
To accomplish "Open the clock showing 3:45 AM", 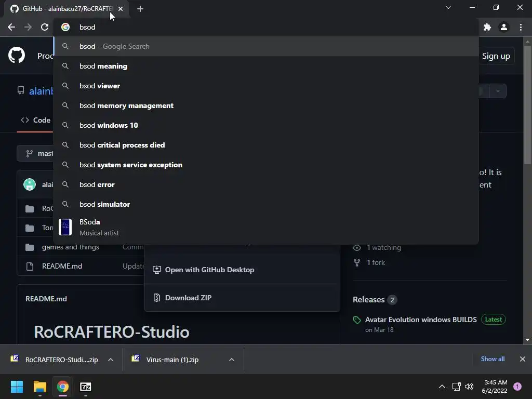I will (x=495, y=387).
